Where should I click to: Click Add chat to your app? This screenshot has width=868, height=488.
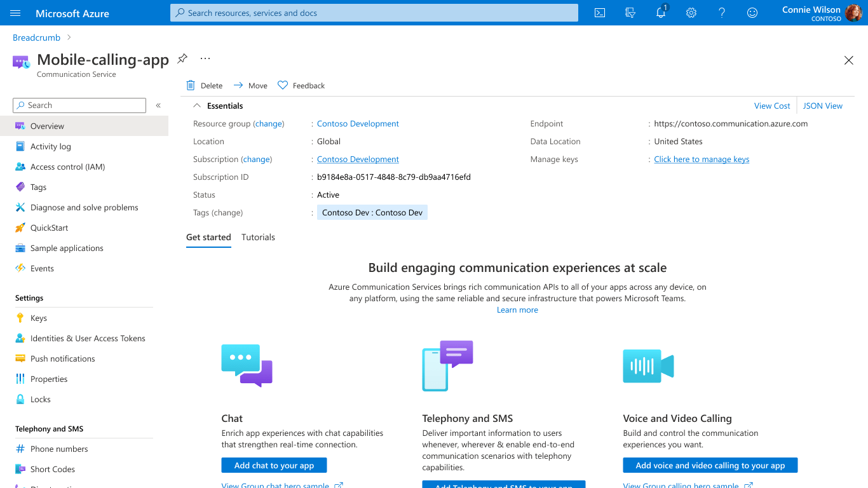click(274, 465)
